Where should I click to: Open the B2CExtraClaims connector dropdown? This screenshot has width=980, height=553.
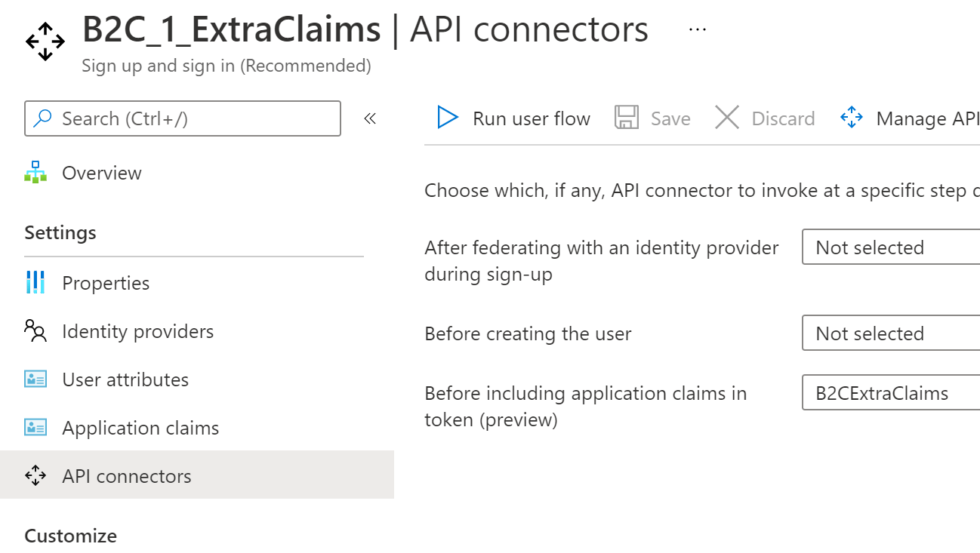(891, 393)
